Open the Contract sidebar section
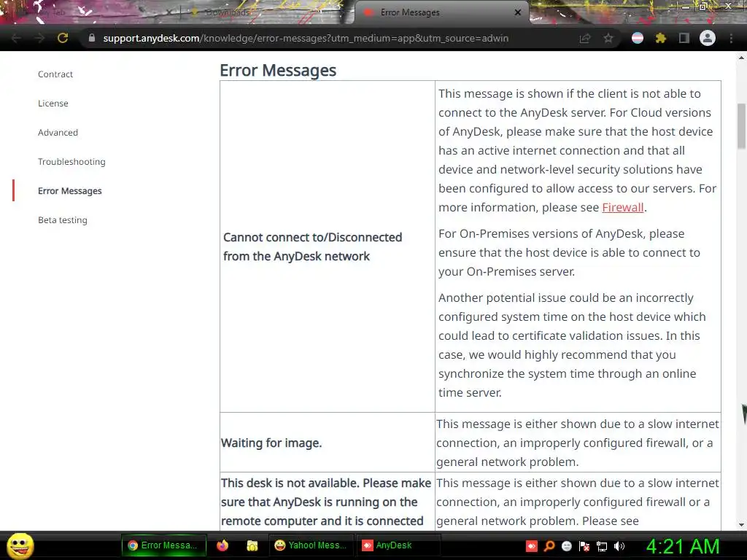 tap(55, 74)
